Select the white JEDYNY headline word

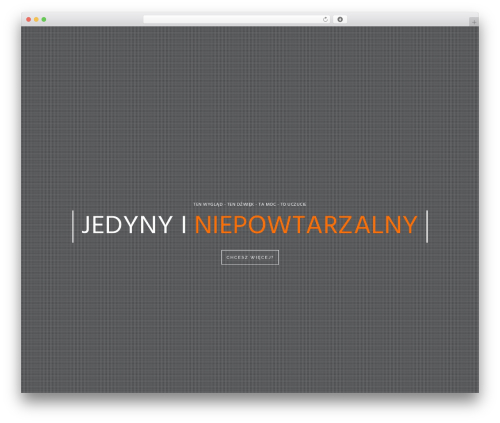[127, 225]
